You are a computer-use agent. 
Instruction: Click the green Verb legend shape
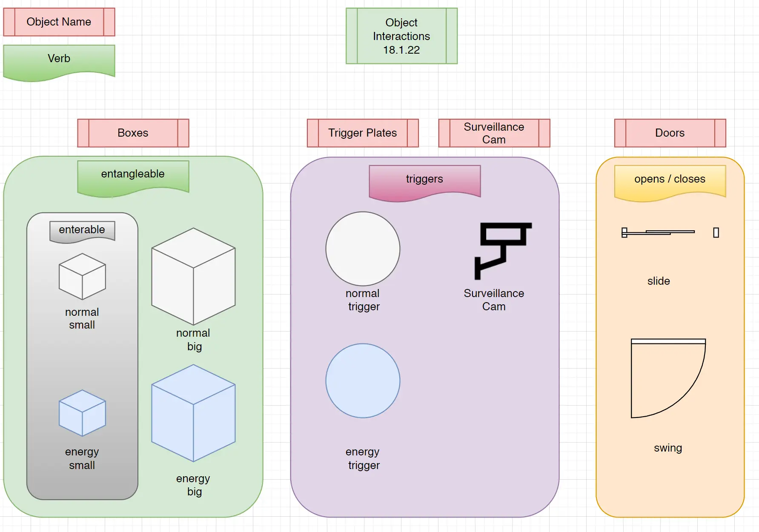pos(59,60)
